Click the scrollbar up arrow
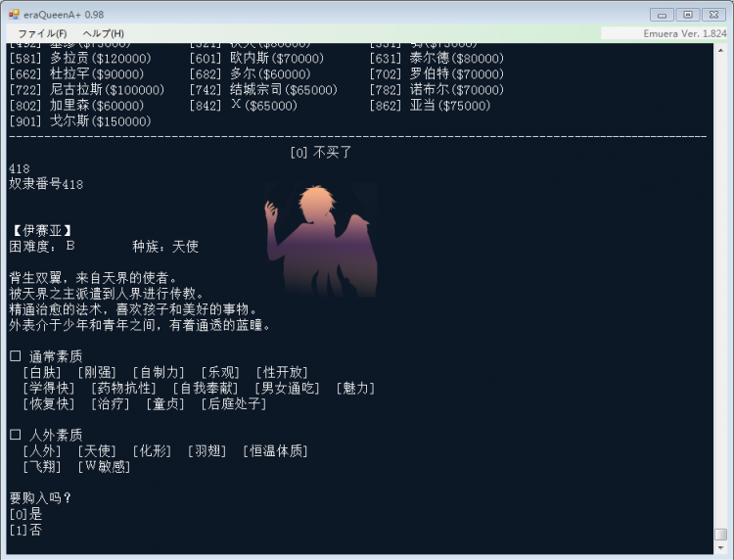Image resolution: width=734 pixels, height=560 pixels. coord(720,50)
